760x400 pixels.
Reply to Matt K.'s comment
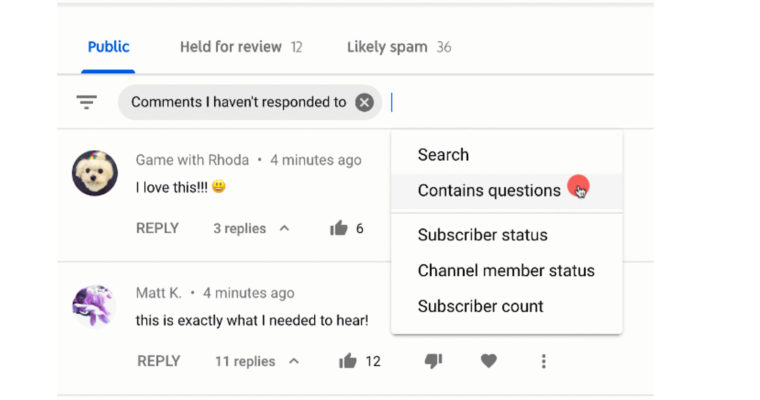click(158, 361)
